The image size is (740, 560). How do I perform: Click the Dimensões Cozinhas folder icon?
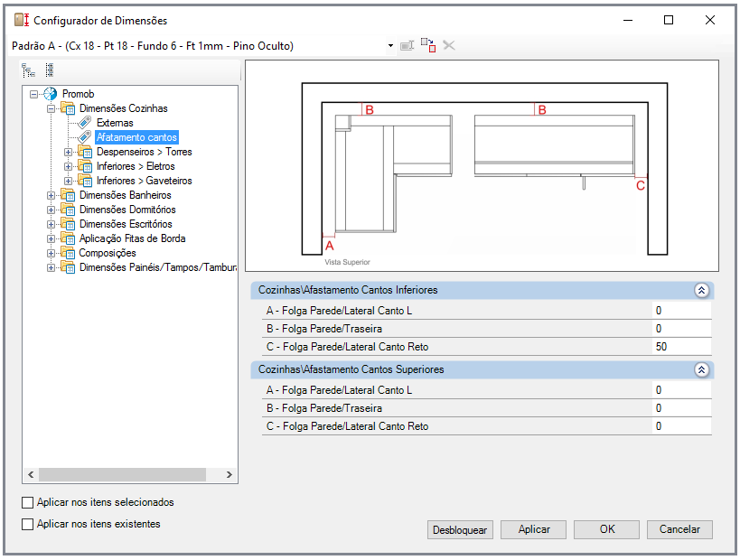coord(68,108)
